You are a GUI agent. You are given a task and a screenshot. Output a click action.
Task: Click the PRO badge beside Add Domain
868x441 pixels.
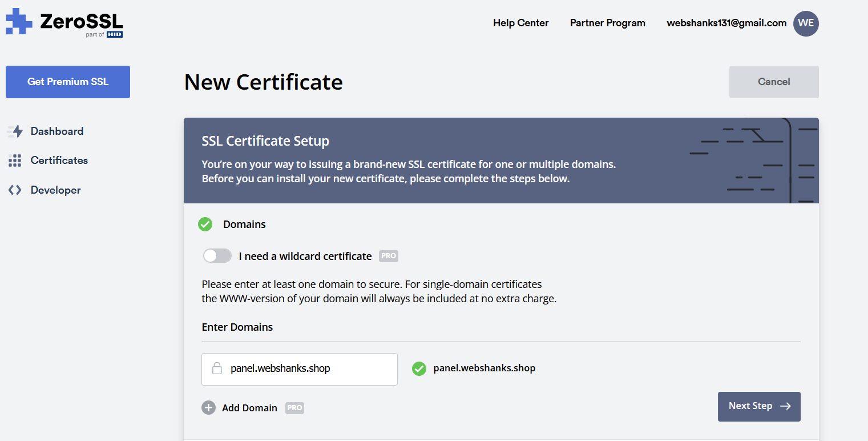coord(294,408)
